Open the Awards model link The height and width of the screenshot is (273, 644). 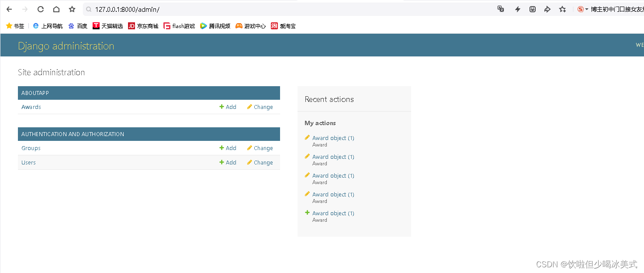(x=31, y=107)
